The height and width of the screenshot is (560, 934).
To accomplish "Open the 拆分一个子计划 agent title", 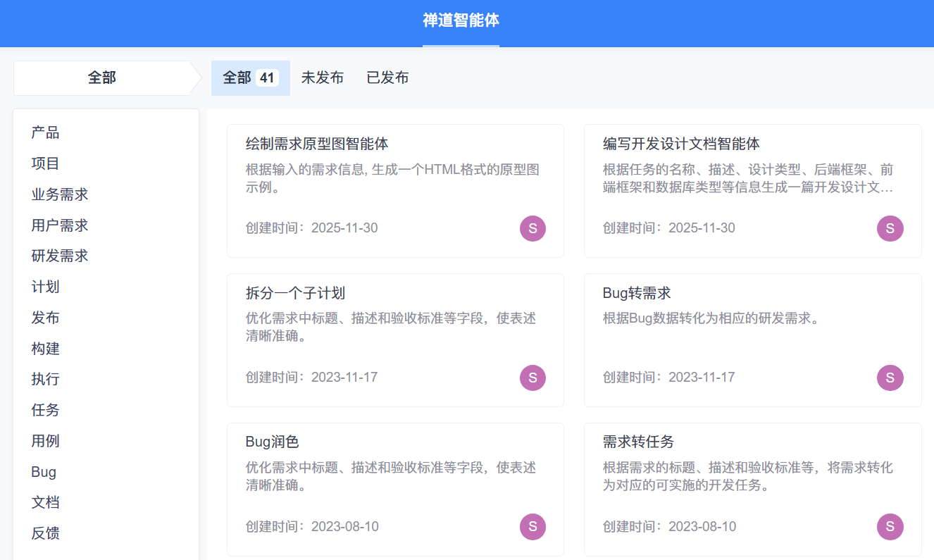I will 295,293.
